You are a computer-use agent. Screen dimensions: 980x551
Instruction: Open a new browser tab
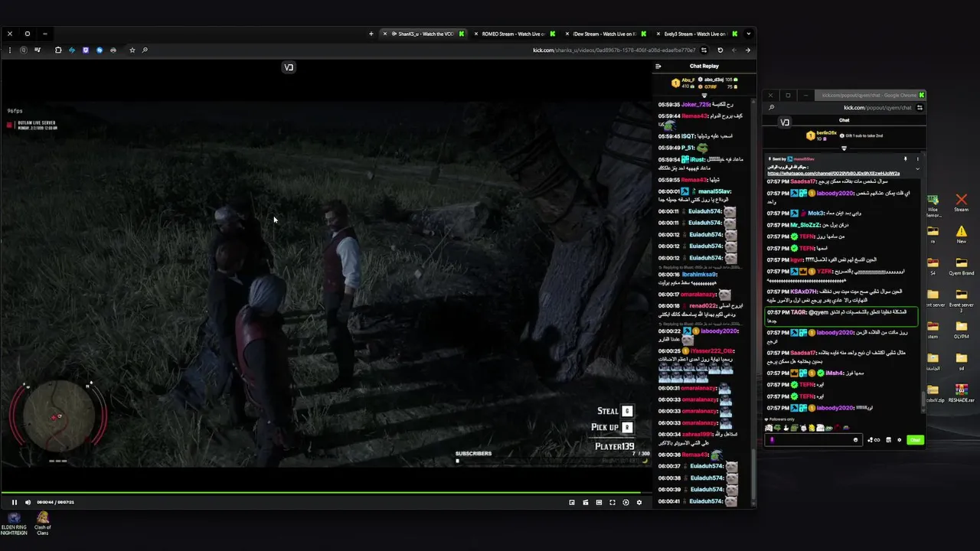[x=371, y=34]
